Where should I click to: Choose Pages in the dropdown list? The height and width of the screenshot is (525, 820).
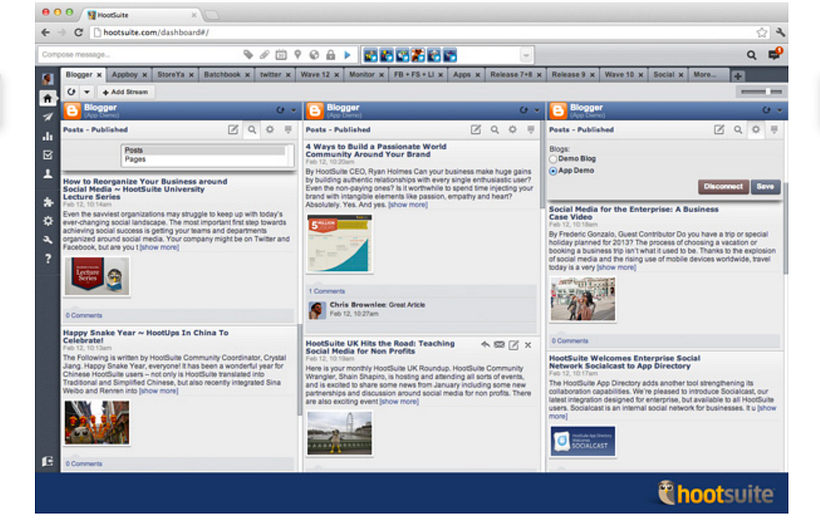[x=205, y=159]
